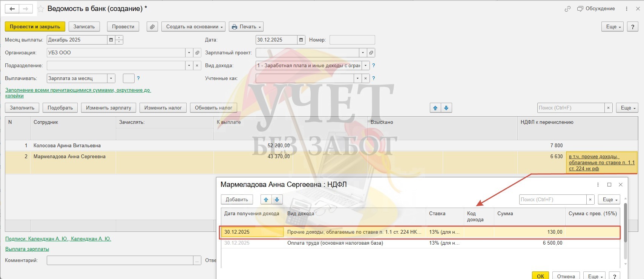The height and width of the screenshot is (279, 644).
Task: Clear the НДФЛ dialog search field
Action: [590, 200]
